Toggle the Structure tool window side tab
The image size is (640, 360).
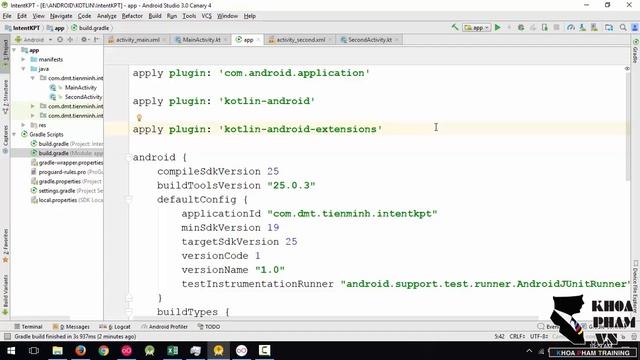click(x=5, y=97)
